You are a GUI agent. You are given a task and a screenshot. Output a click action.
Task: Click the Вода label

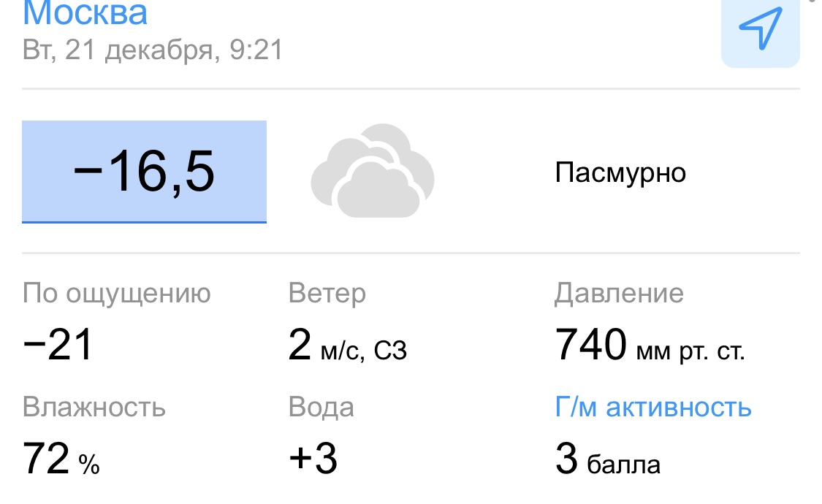click(x=321, y=407)
